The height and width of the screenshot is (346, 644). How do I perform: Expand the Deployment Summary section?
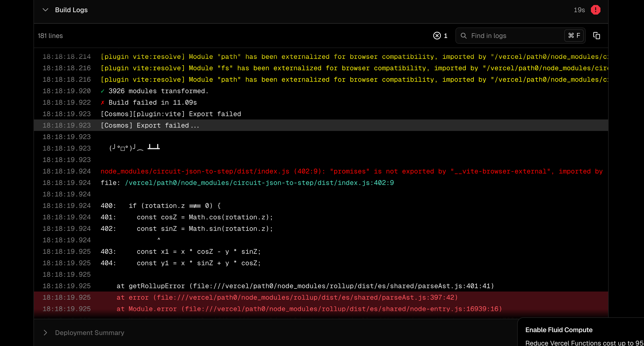coord(45,333)
